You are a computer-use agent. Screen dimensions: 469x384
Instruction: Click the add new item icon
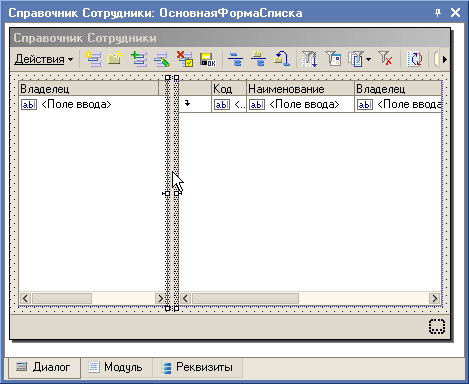[93, 59]
